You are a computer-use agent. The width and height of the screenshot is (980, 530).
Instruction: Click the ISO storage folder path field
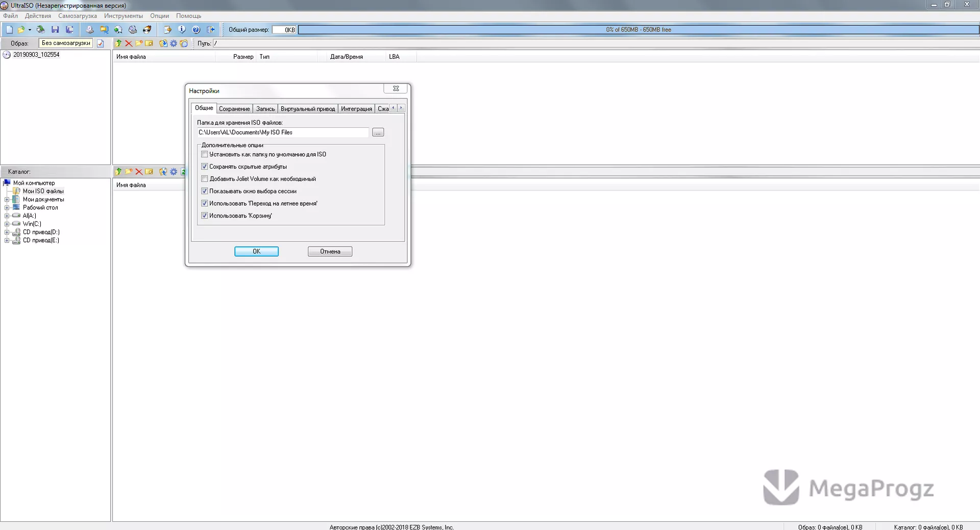tap(283, 132)
